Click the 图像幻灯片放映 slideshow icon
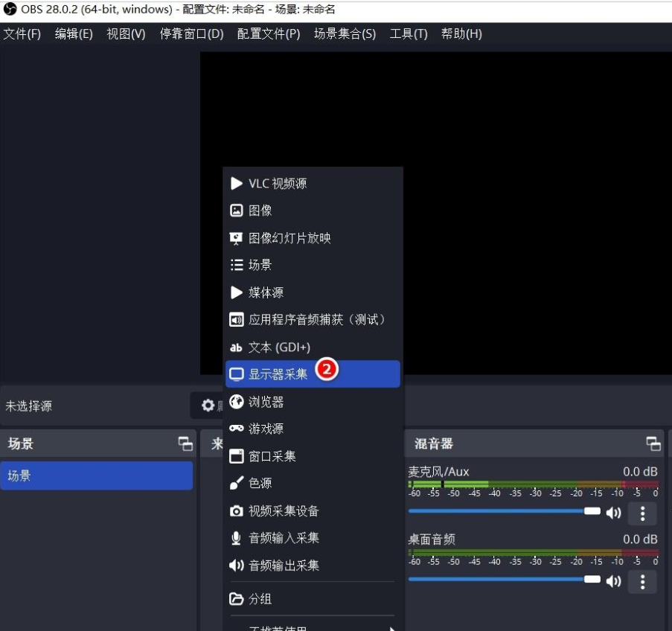 (x=236, y=238)
